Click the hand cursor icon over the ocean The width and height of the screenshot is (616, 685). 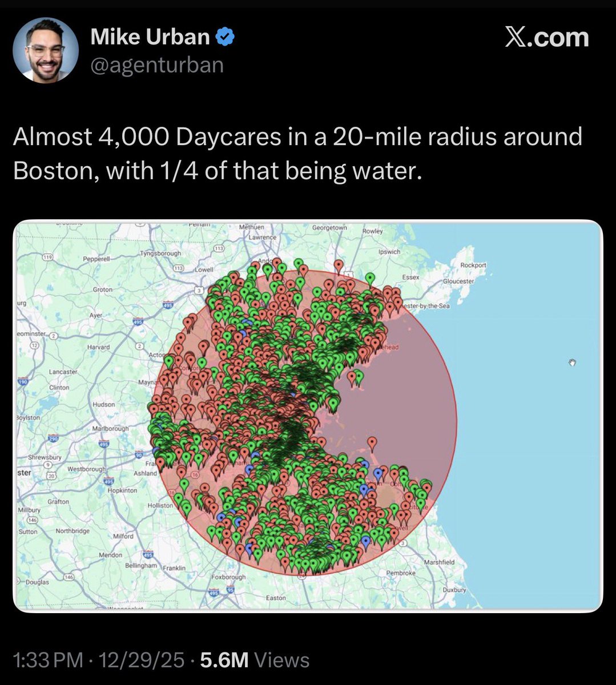coord(572,362)
